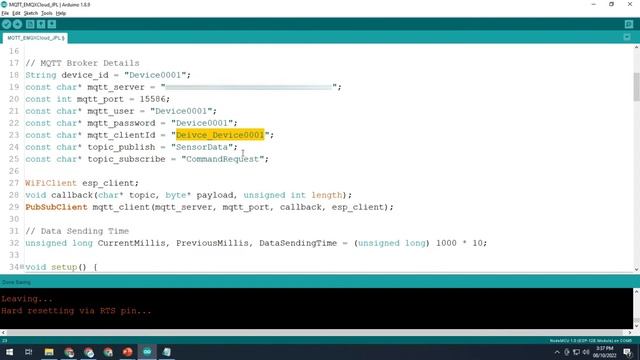Click the mqtt_user value "Device0001" on line 21

181,111
